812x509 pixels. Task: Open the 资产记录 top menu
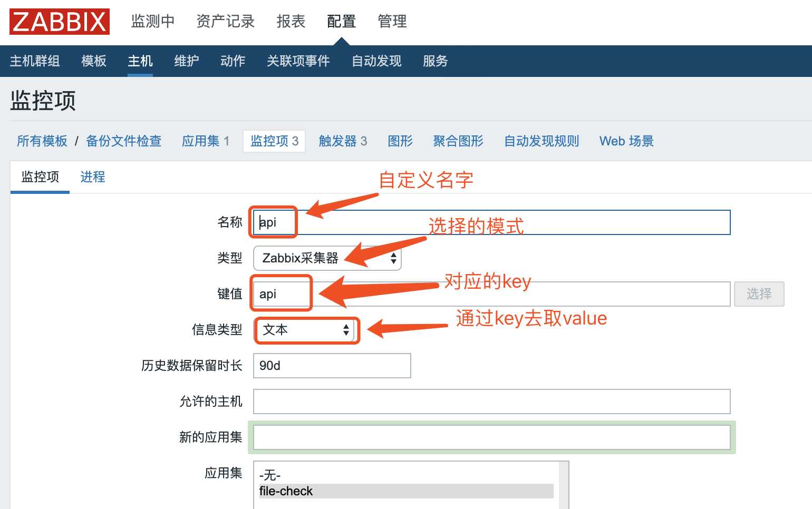coord(226,22)
